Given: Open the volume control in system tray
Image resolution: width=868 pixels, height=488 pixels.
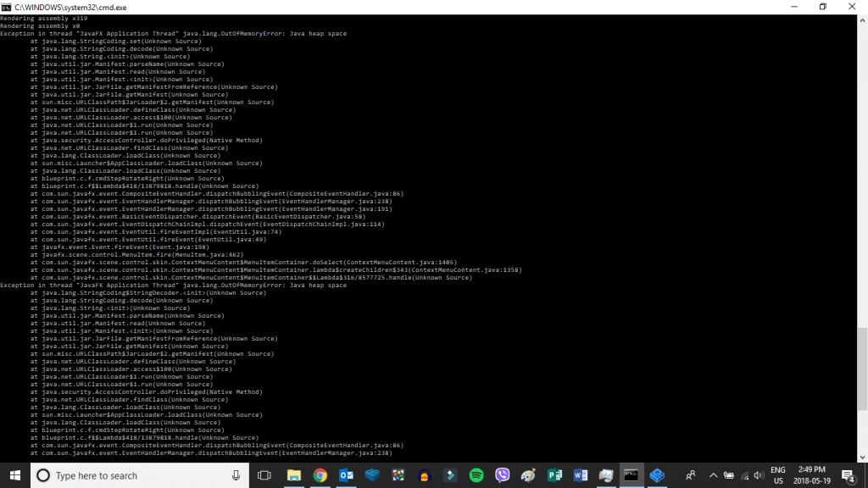Looking at the screenshot, I should coord(757,475).
